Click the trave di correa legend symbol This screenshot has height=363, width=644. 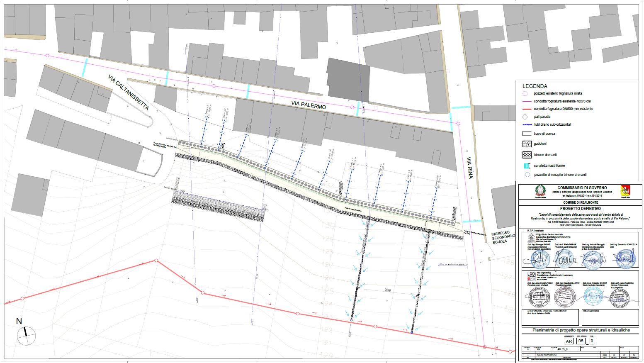pos(527,134)
